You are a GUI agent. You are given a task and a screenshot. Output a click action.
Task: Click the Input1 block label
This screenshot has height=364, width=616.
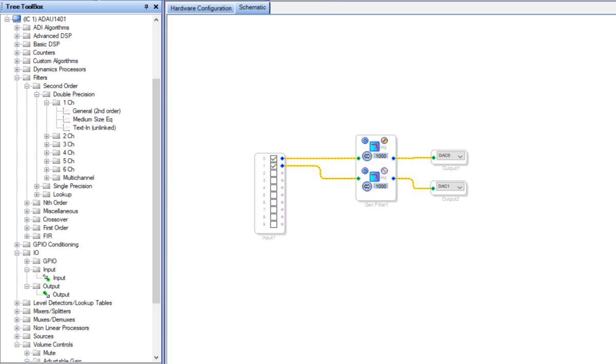tap(269, 238)
